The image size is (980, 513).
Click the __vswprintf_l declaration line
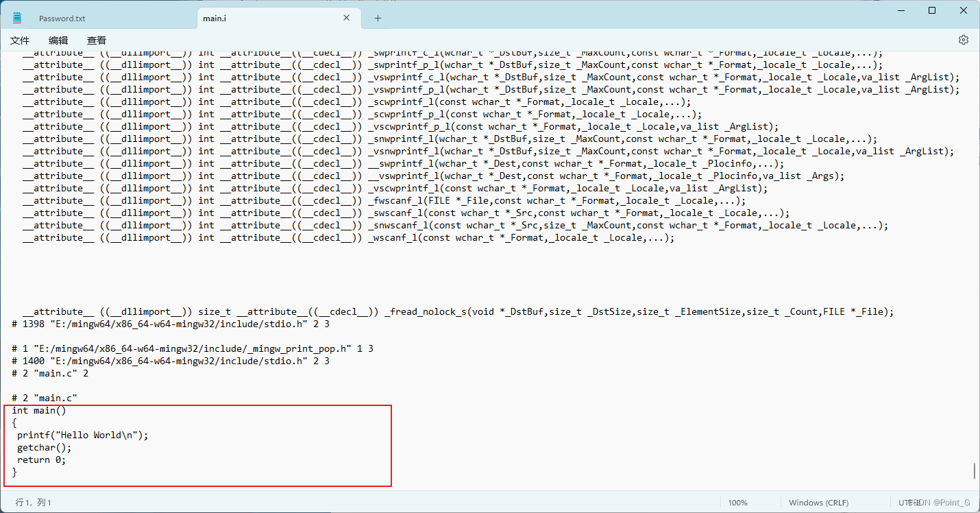tap(434, 176)
